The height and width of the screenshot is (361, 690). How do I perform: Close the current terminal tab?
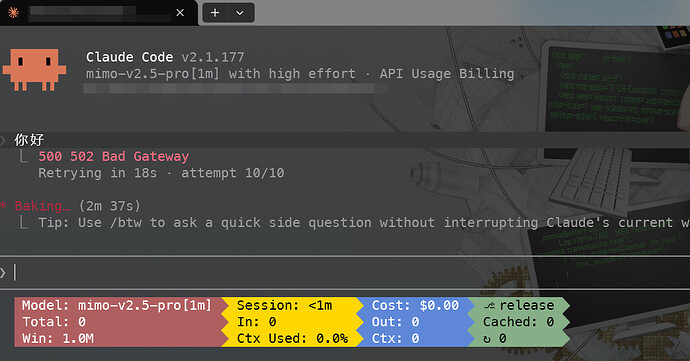[180, 13]
